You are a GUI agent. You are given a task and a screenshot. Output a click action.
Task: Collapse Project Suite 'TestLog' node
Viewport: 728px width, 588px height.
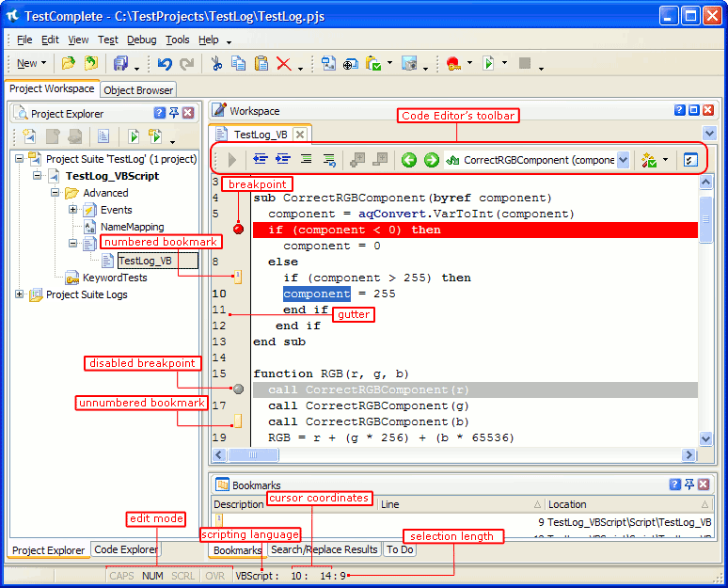tap(19, 159)
